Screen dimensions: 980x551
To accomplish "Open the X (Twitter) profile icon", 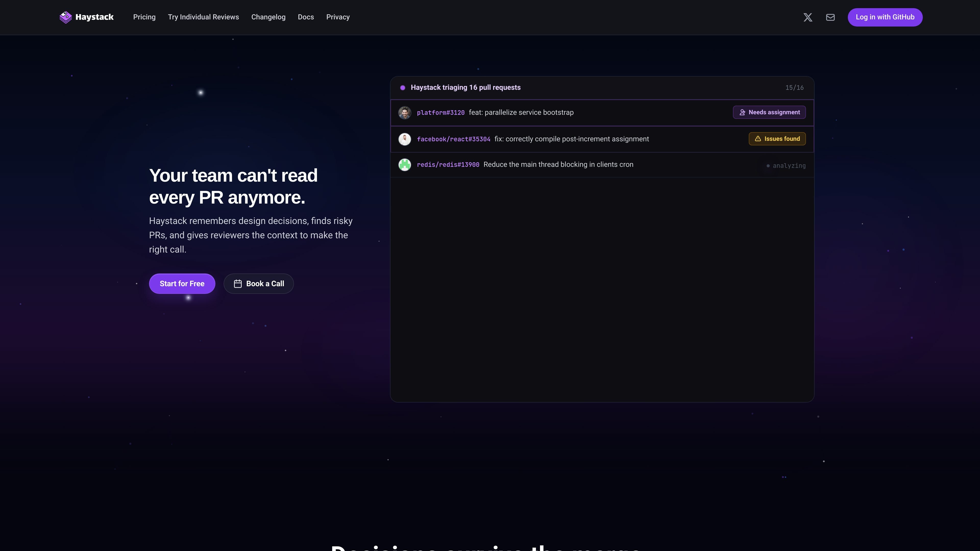I will 808,17.
